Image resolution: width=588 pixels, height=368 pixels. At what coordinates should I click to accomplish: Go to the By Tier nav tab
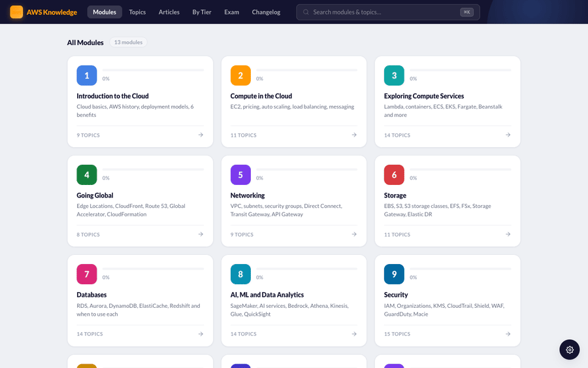click(x=202, y=12)
